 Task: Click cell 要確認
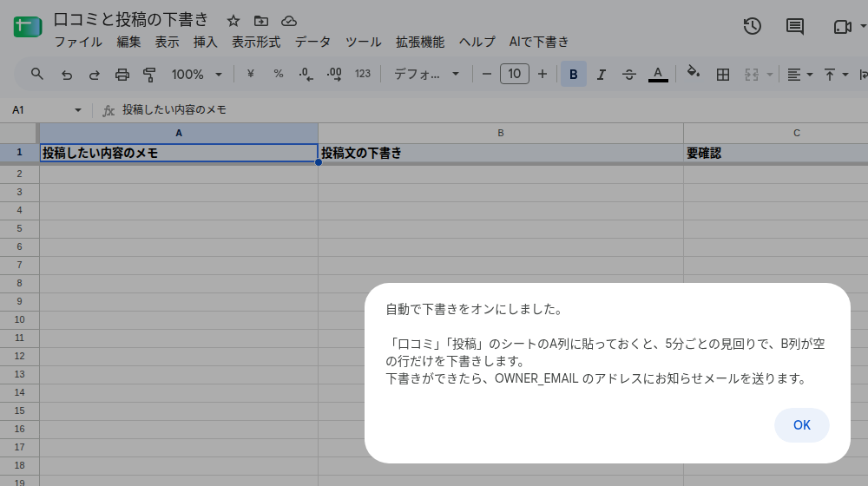point(775,153)
